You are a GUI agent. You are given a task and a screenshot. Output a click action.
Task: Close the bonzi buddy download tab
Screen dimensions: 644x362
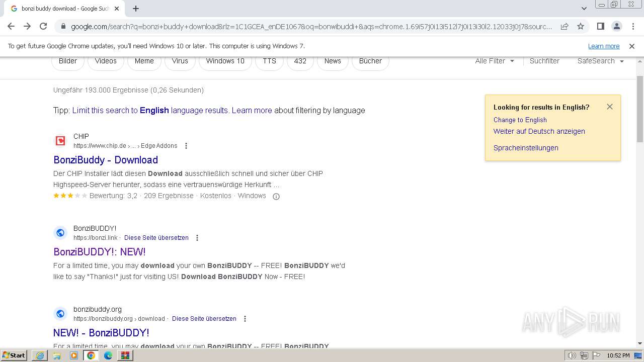coord(117,9)
